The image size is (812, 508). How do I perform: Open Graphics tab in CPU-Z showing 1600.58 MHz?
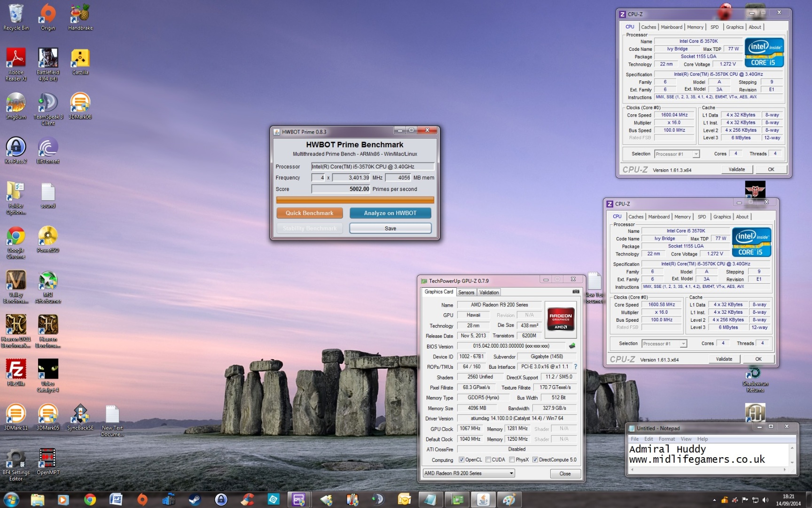722,216
